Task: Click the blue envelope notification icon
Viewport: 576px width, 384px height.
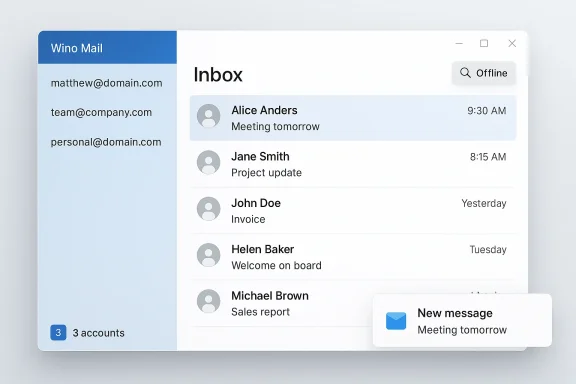Action: (396, 321)
